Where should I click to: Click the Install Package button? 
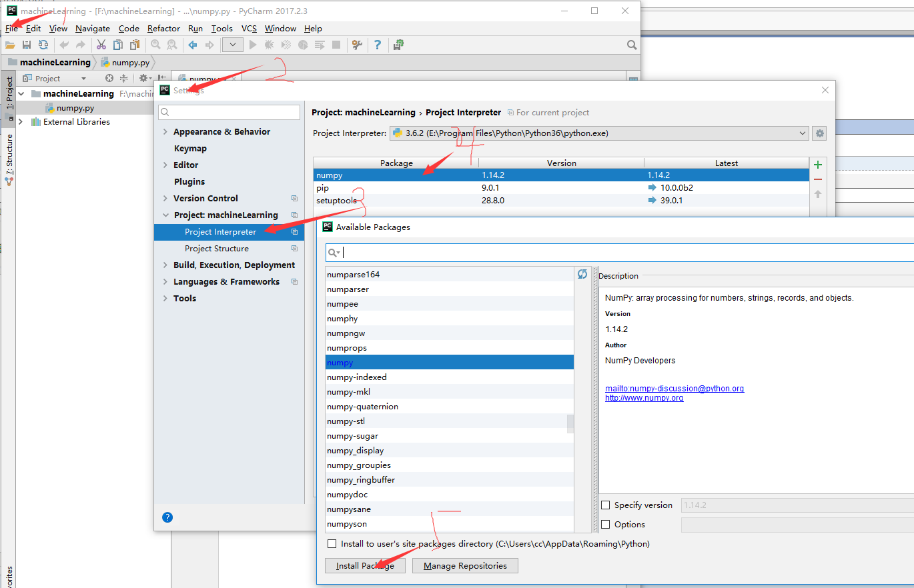pos(365,566)
